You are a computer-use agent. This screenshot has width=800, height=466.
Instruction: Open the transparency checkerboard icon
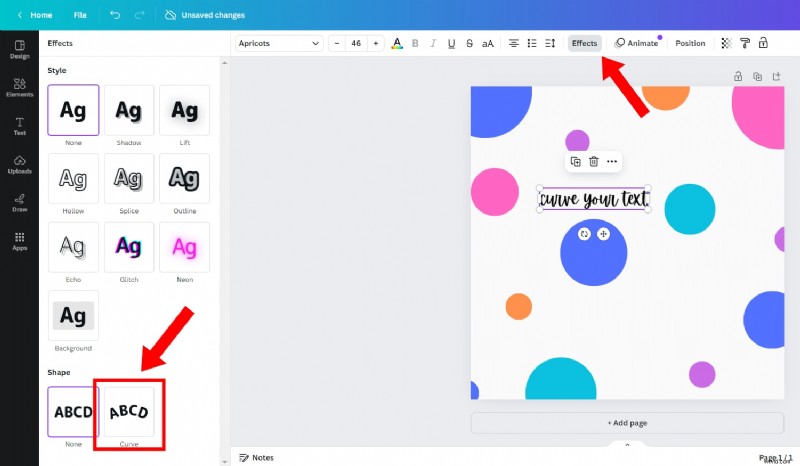(726, 43)
